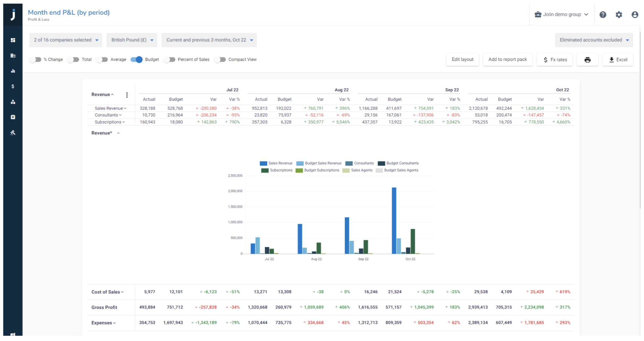
Task: Turn on the Percent of Sales toggle
Action: pyautogui.click(x=170, y=59)
